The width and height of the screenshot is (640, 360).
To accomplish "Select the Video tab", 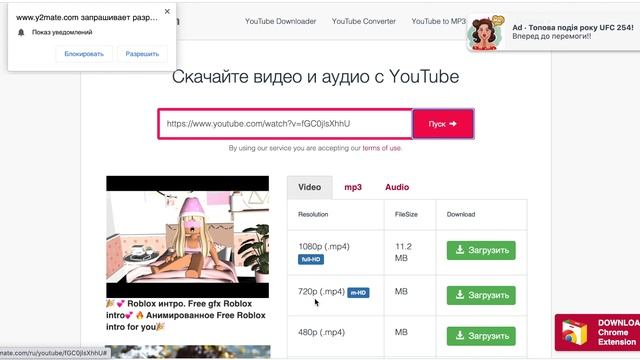I will pos(309,187).
